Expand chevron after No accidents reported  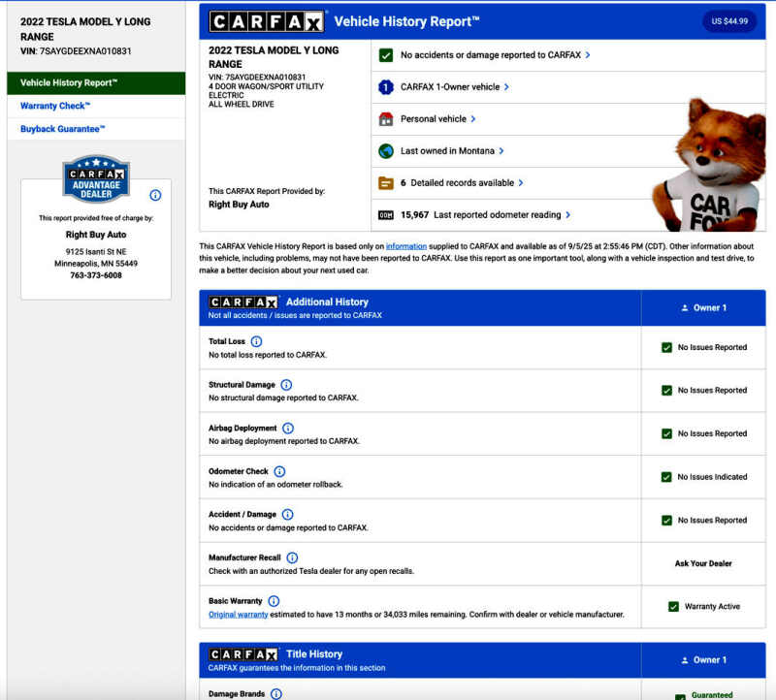[588, 55]
